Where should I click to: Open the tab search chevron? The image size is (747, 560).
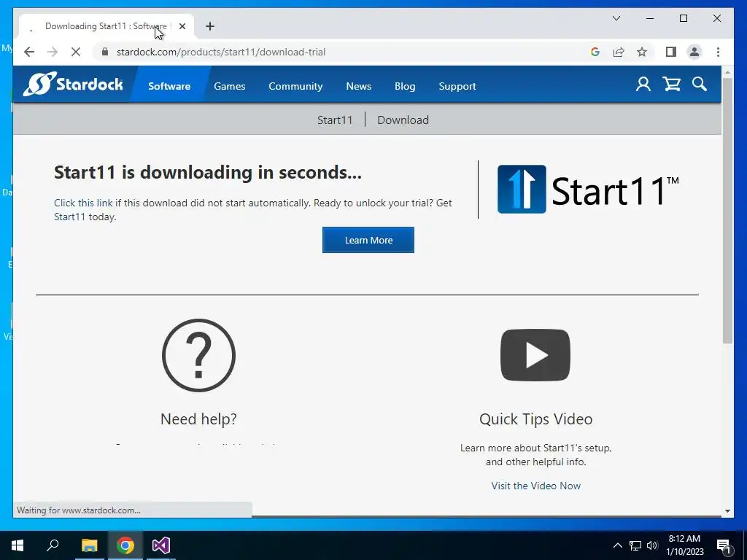tap(616, 18)
